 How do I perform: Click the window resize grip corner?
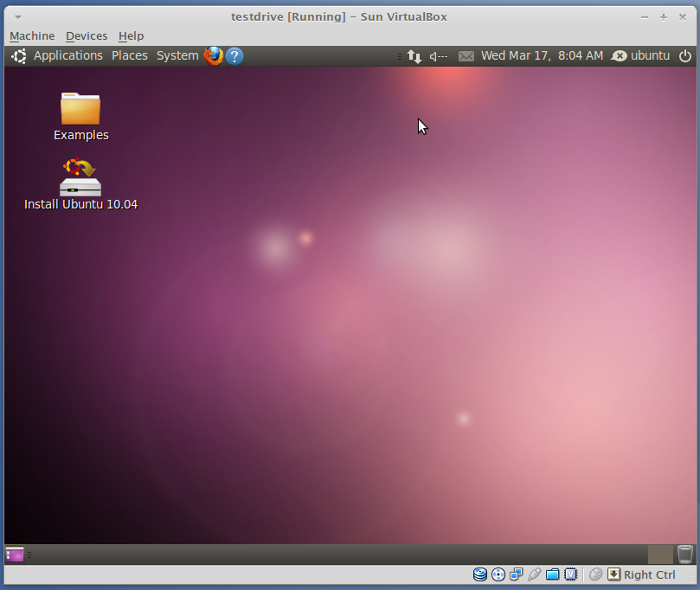692,579
